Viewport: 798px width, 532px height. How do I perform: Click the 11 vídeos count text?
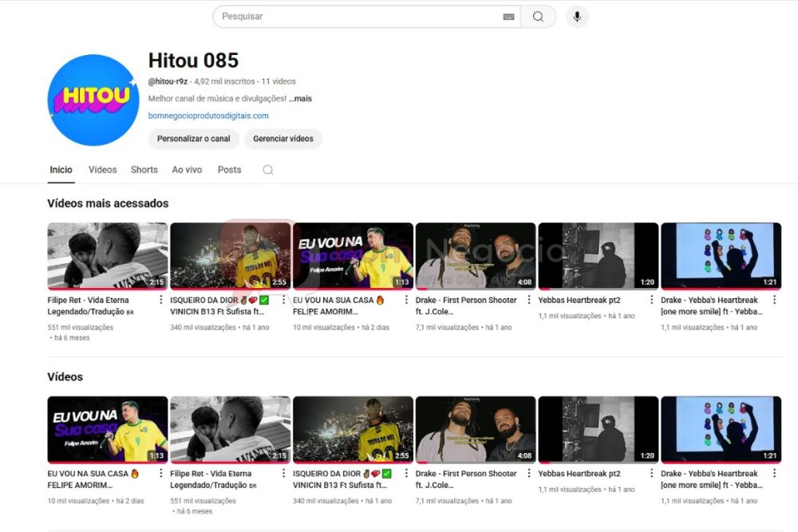[279, 81]
